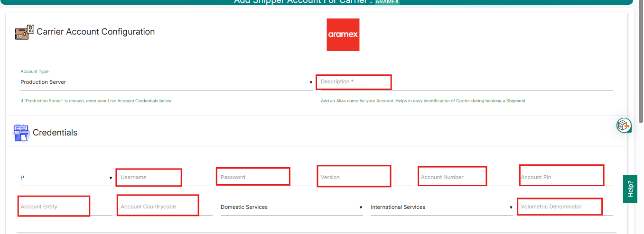Click the 'Credentials' heading text
Screen dimensions: 644x234
[x=55, y=133]
